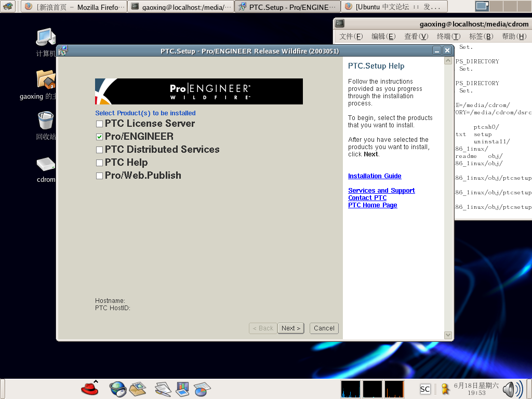The width and height of the screenshot is (532, 399).
Task: Tick the PTC Help checkbox
Action: coord(99,163)
